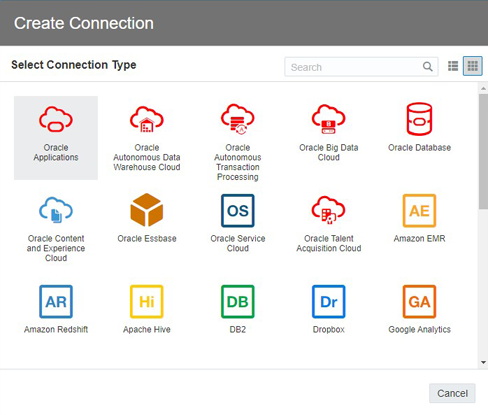Image resolution: width=488 pixels, height=415 pixels.
Task: Click the Search connection types field
Action: tap(361, 67)
